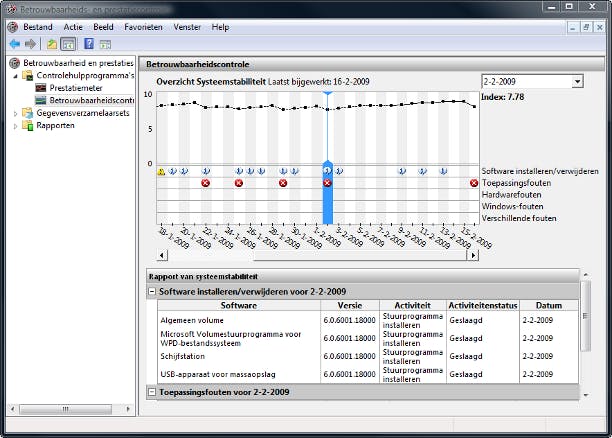This screenshot has width=612, height=438.
Task: Click the Activiteitenstatus column header
Action: pyautogui.click(x=481, y=305)
